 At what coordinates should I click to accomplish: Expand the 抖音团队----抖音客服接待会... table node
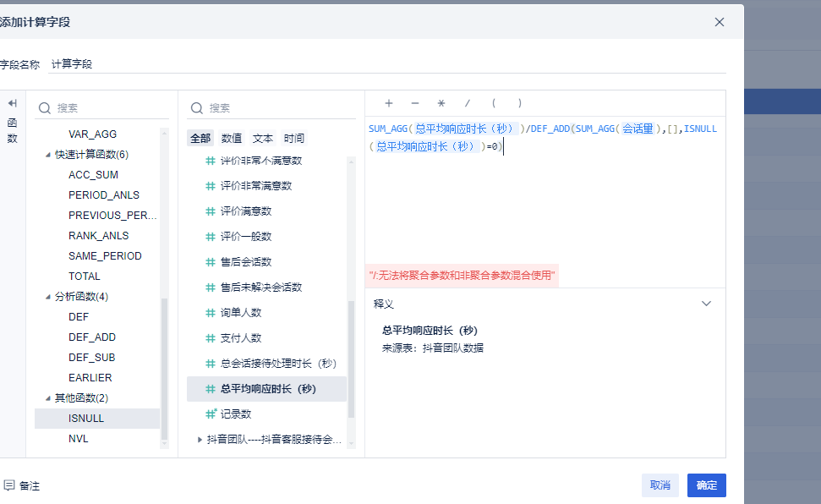point(200,440)
